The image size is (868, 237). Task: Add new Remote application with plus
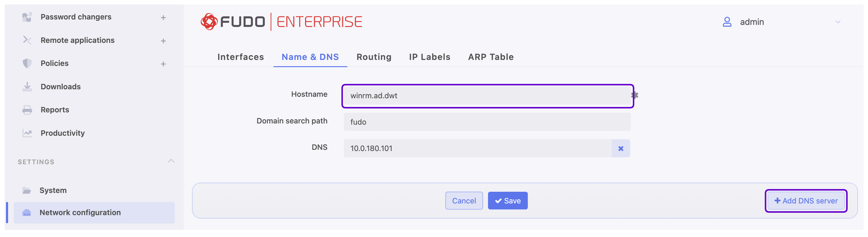[163, 41]
